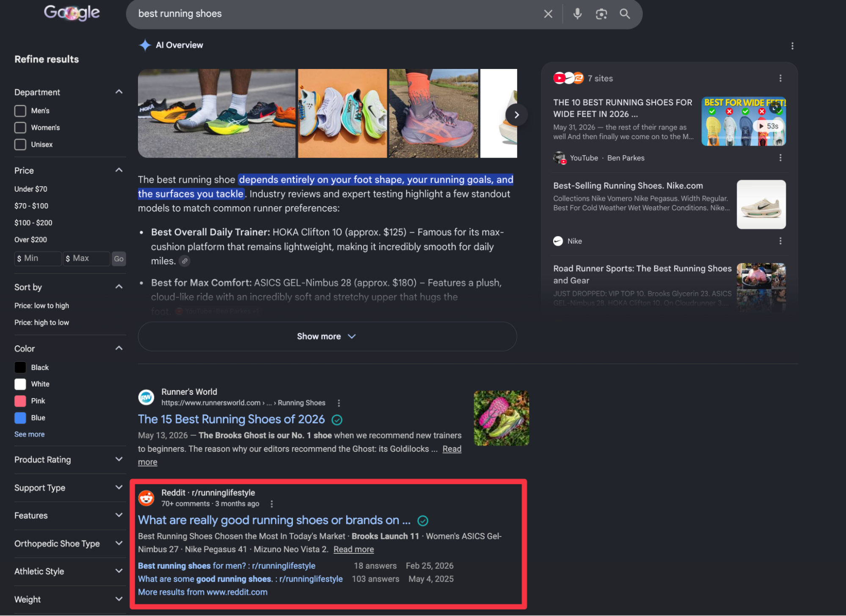Click More results from www.reddit.com

coord(203,592)
